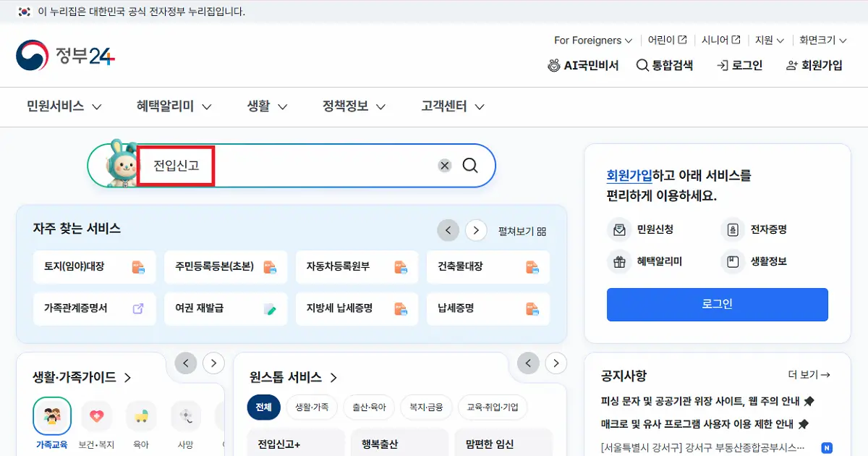Viewport: 868px width, 456px height.
Task: Go to previous 원스톱 서비스 items
Action: click(x=528, y=363)
